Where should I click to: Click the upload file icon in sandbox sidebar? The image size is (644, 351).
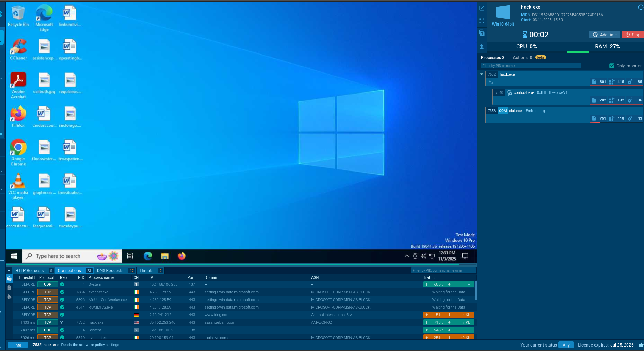481,46
